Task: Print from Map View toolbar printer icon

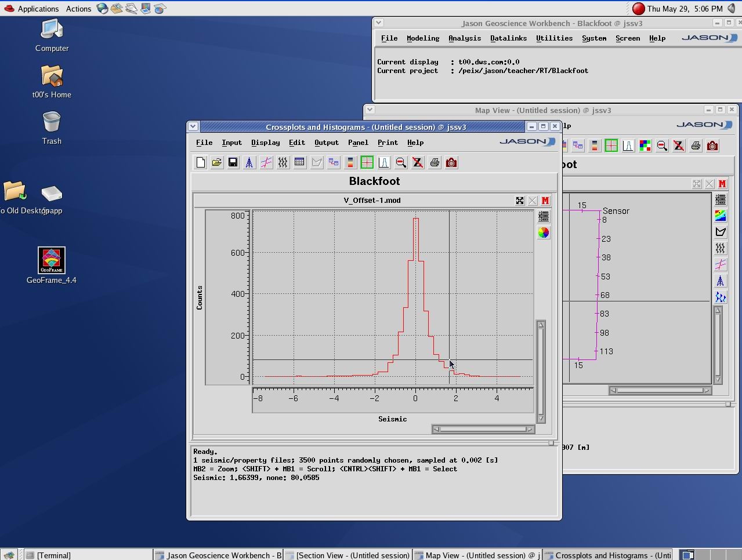Action: coord(696,146)
